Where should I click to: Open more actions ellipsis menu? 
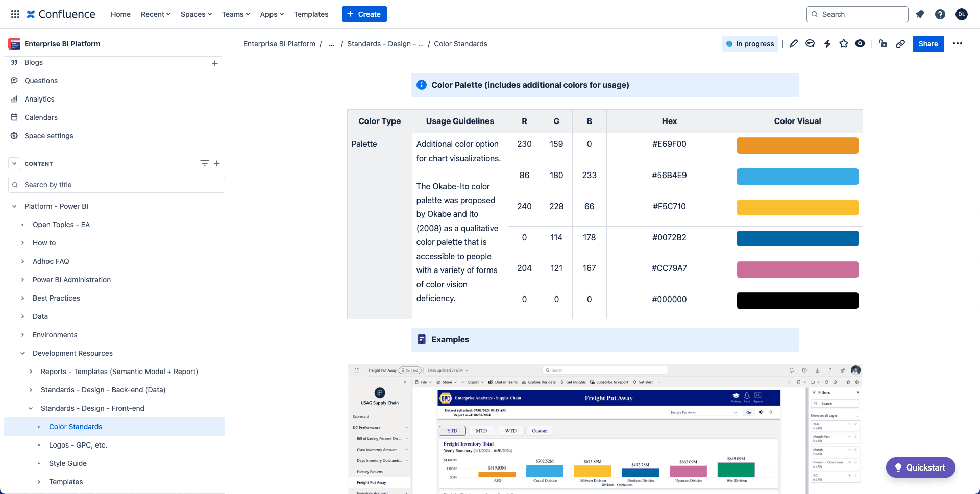(x=958, y=44)
